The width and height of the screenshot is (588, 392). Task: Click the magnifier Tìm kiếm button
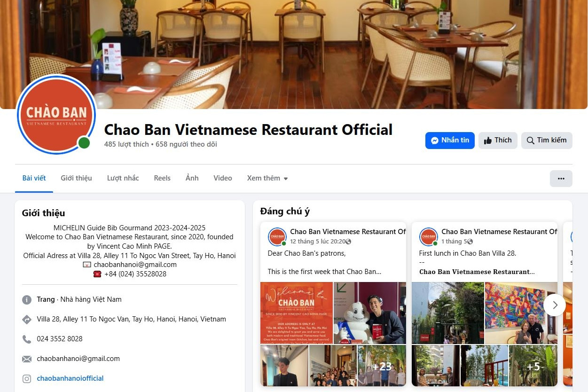point(547,141)
